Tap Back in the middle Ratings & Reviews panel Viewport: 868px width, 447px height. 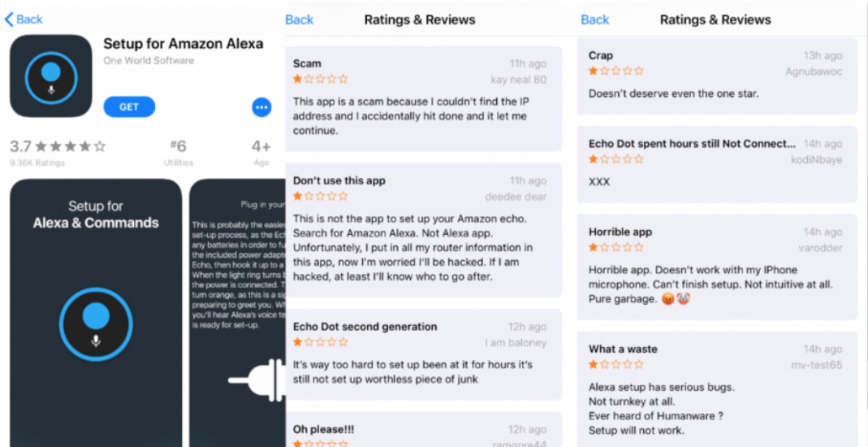click(x=300, y=20)
